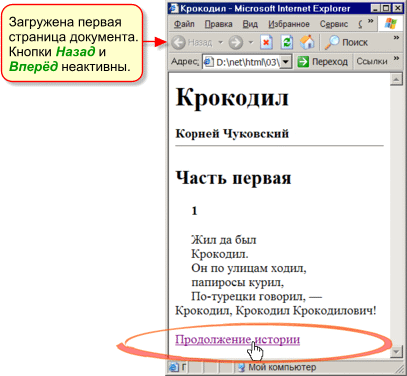The height and width of the screenshot is (376, 407).
Task: Click the Internet Explorer title bar icon
Action: (174, 8)
